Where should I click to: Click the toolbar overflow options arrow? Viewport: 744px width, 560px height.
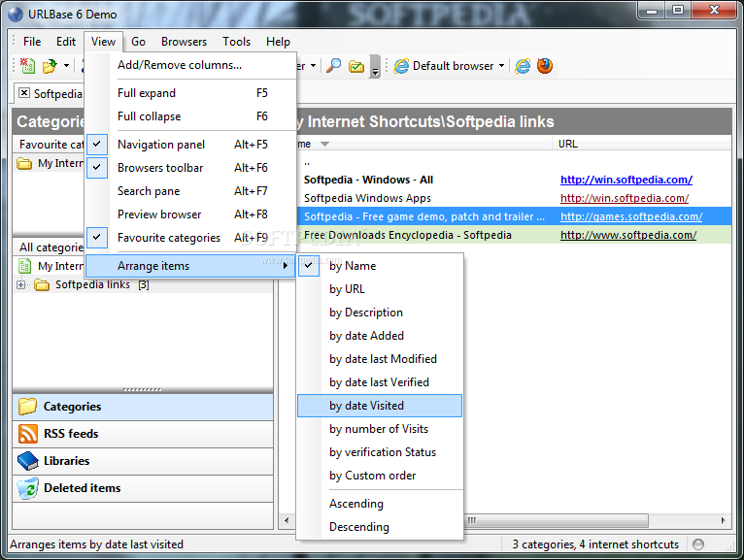[375, 66]
